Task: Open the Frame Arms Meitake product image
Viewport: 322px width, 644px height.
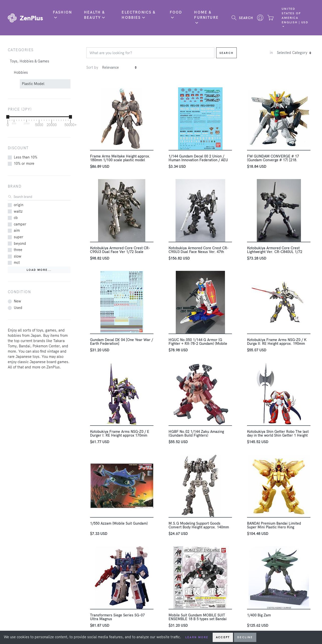Action: click(122, 119)
